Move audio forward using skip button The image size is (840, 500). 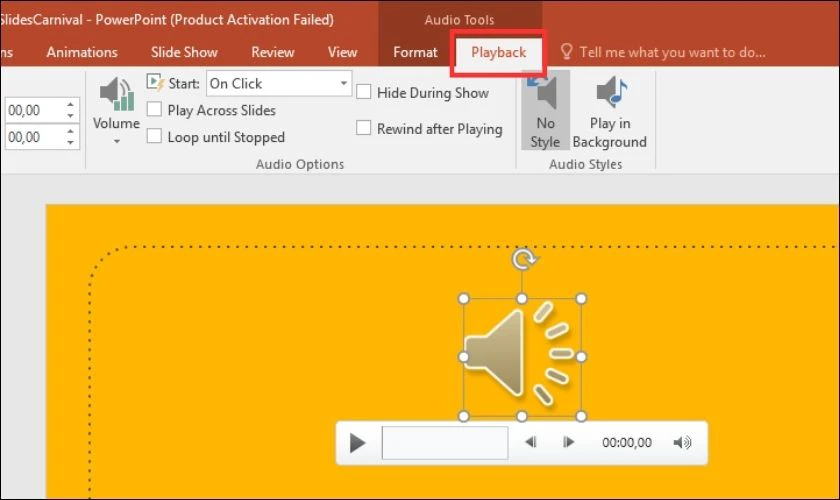click(x=568, y=442)
